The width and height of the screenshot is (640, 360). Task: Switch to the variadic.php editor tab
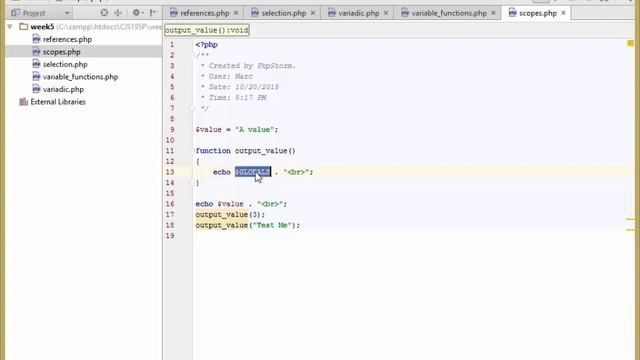click(359, 13)
